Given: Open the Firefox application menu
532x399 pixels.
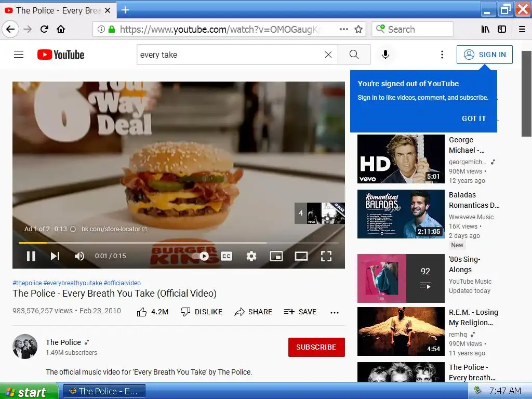Looking at the screenshot, I should 522,29.
